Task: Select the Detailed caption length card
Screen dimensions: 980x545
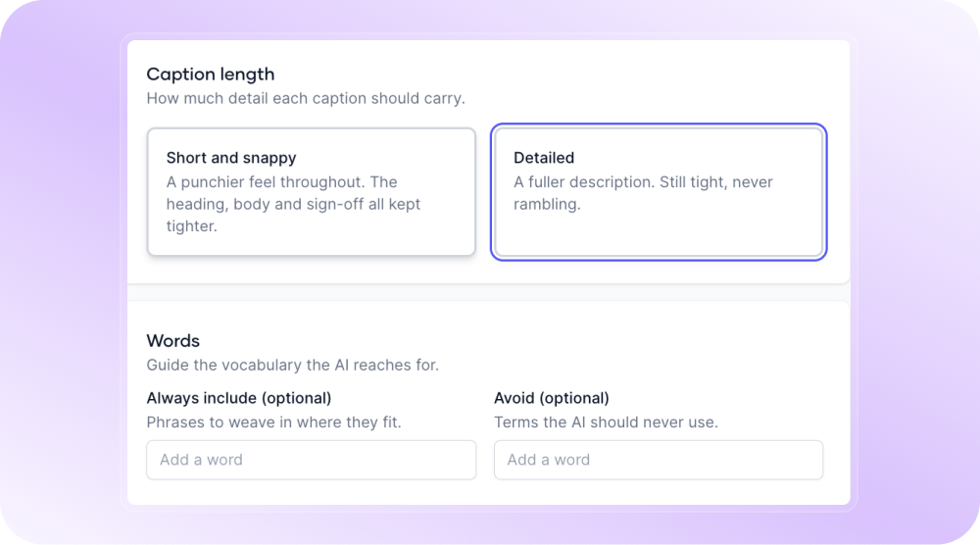Action: (x=659, y=192)
